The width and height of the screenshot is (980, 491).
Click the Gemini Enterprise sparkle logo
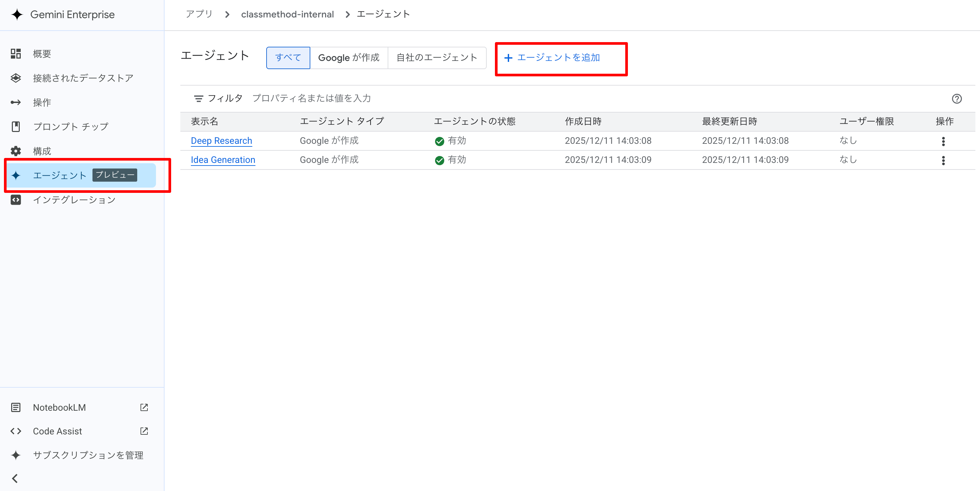click(x=17, y=15)
